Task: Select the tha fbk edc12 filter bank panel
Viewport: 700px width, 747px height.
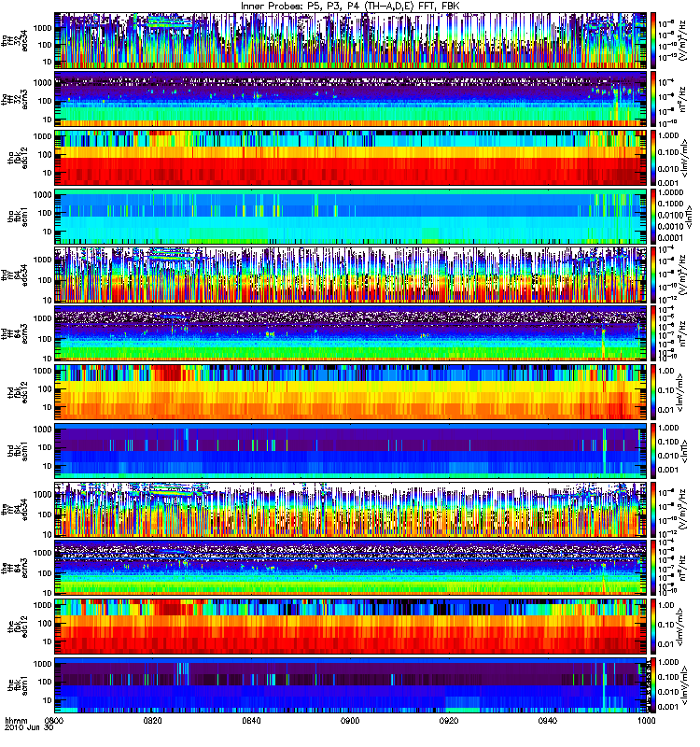Action: pyautogui.click(x=350, y=158)
